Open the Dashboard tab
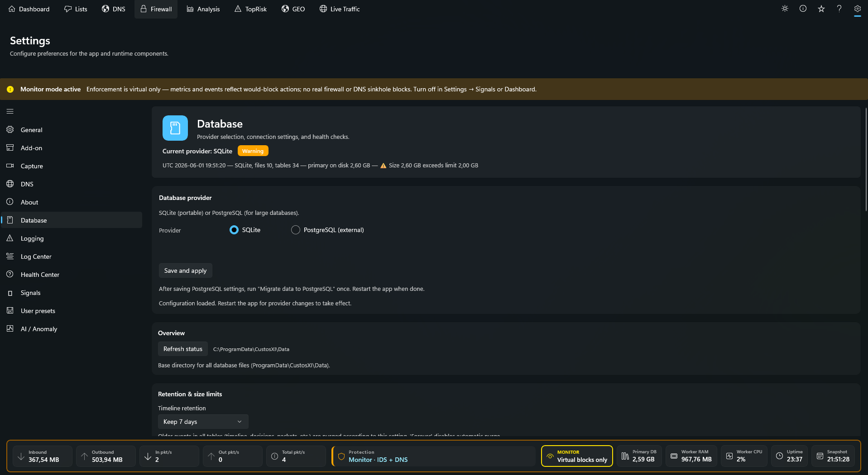This screenshot has height=475, width=868. pos(29,9)
